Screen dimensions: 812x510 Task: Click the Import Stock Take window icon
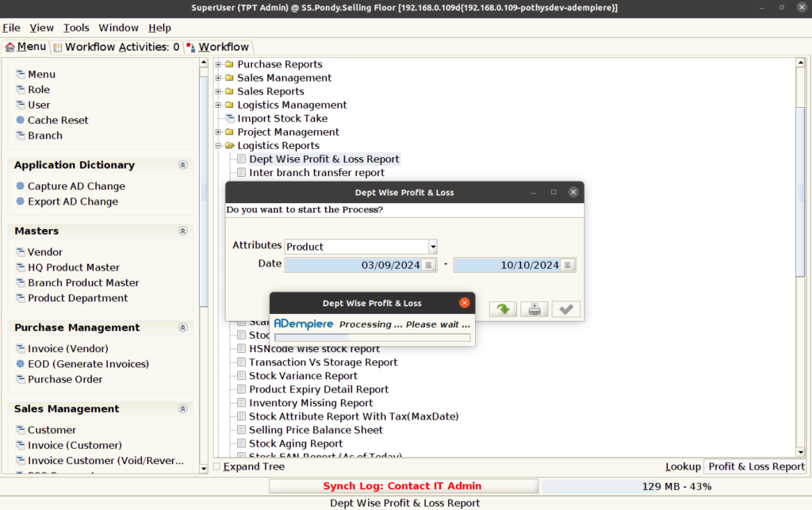click(230, 118)
